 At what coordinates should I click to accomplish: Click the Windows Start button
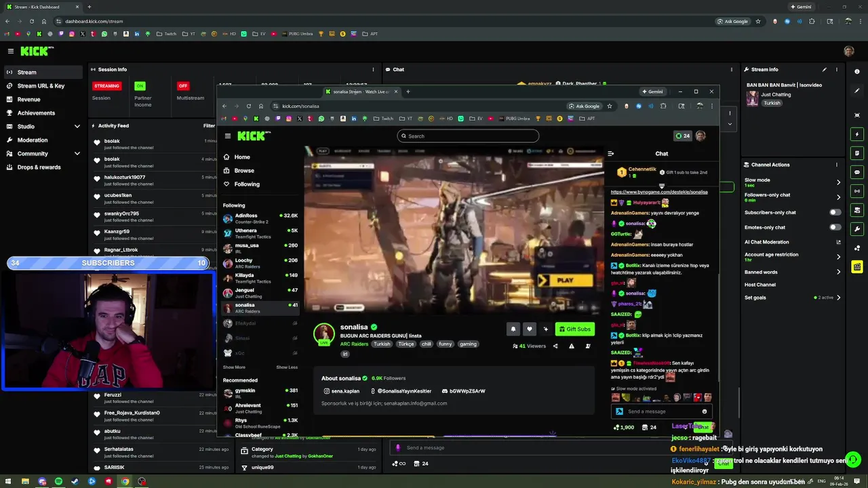9,481
